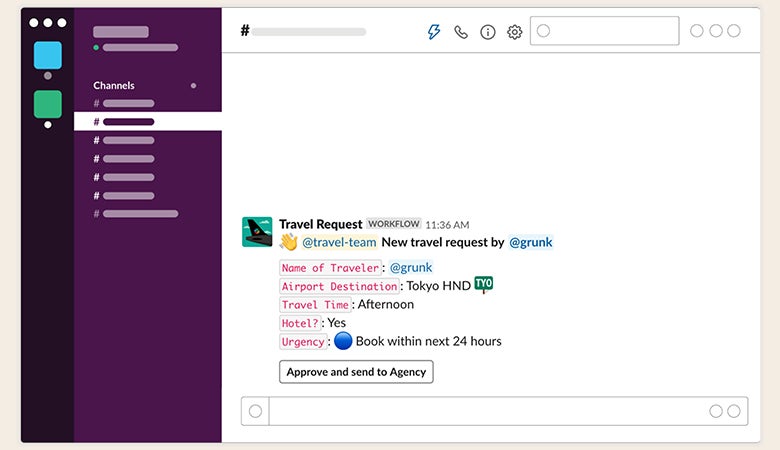Click the waving hand emoji
The image size is (780, 450).
(x=289, y=242)
